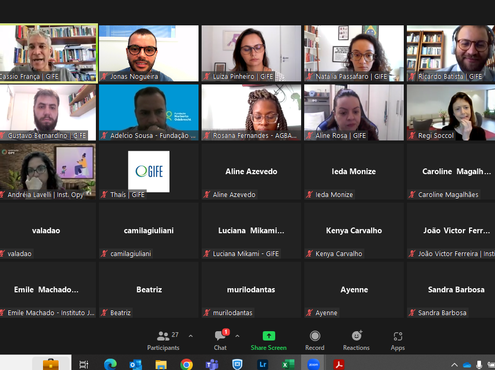
Task: Open the Chat panel with new message
Action: coord(220,341)
